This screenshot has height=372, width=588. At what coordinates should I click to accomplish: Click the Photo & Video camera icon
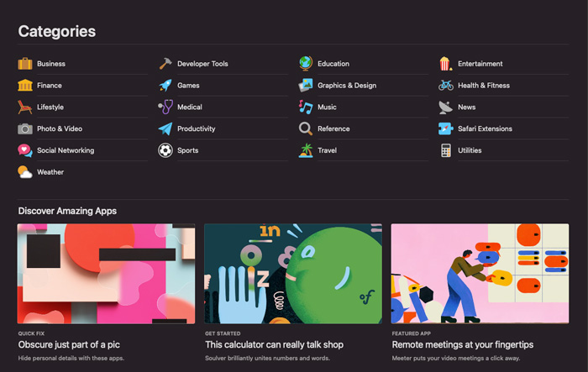(25, 129)
